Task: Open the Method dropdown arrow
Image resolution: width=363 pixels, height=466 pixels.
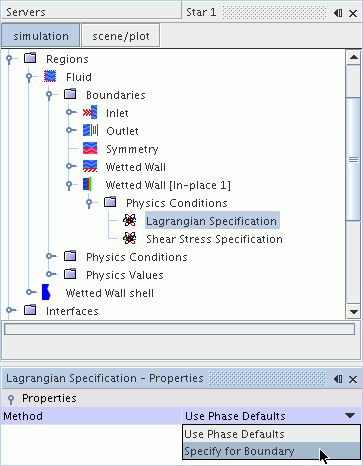Action: tap(350, 416)
